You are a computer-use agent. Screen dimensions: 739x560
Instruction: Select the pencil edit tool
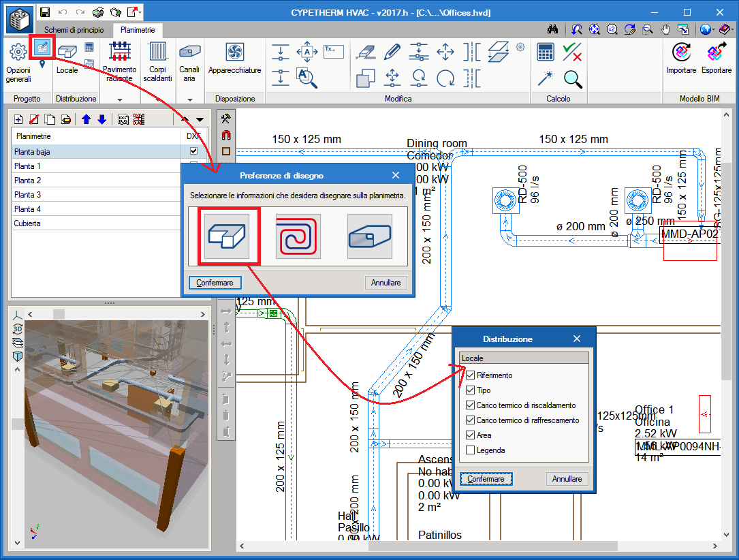pyautogui.click(x=392, y=51)
